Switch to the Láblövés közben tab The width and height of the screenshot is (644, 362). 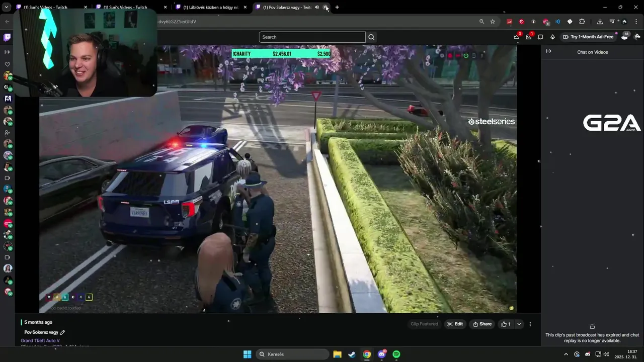211,7
